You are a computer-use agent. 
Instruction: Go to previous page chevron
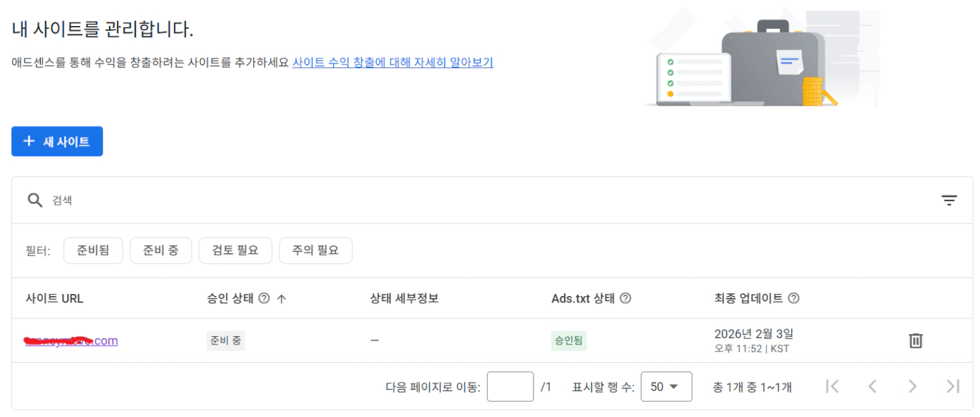coord(872,386)
